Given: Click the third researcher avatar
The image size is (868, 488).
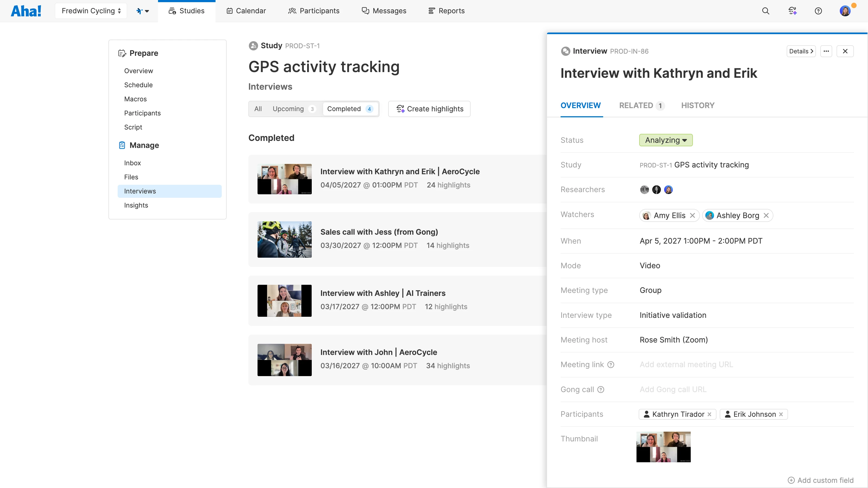Looking at the screenshot, I should 668,190.
